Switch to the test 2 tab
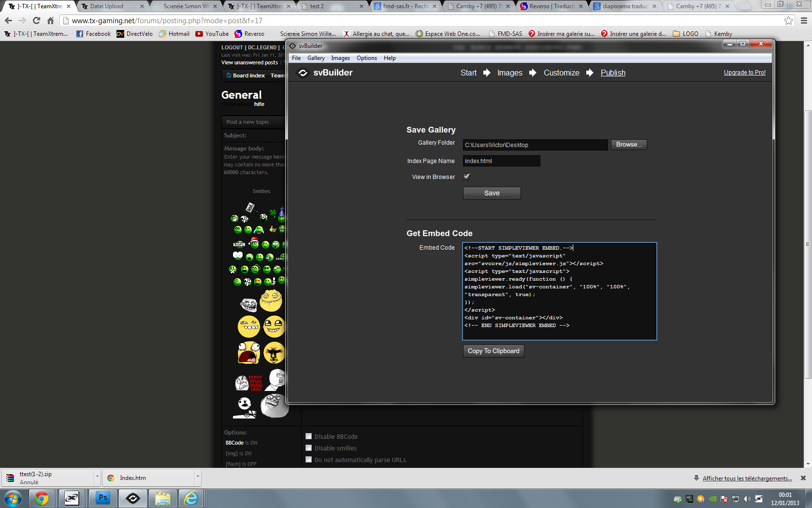Viewport: 812px width, 508px height. [x=332, y=6]
